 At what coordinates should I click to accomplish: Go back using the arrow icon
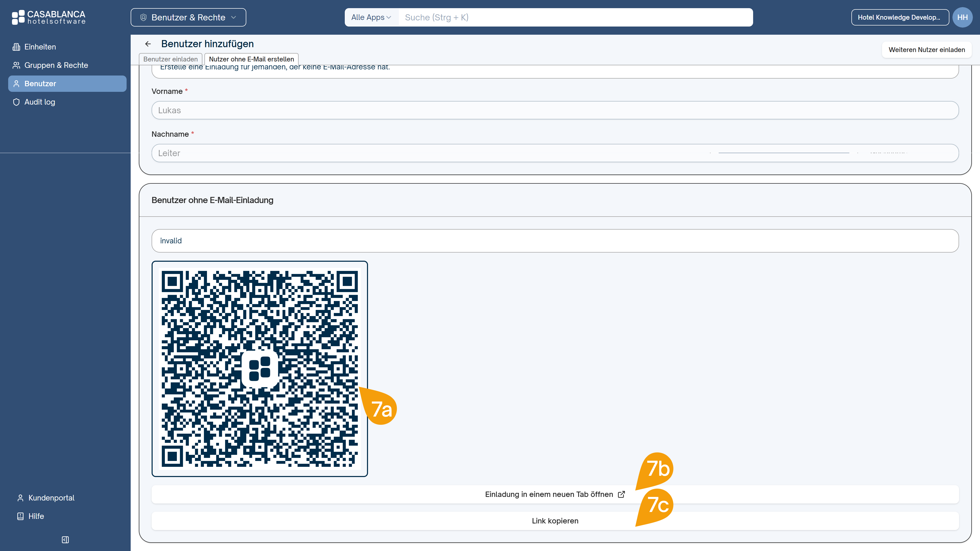(x=148, y=44)
